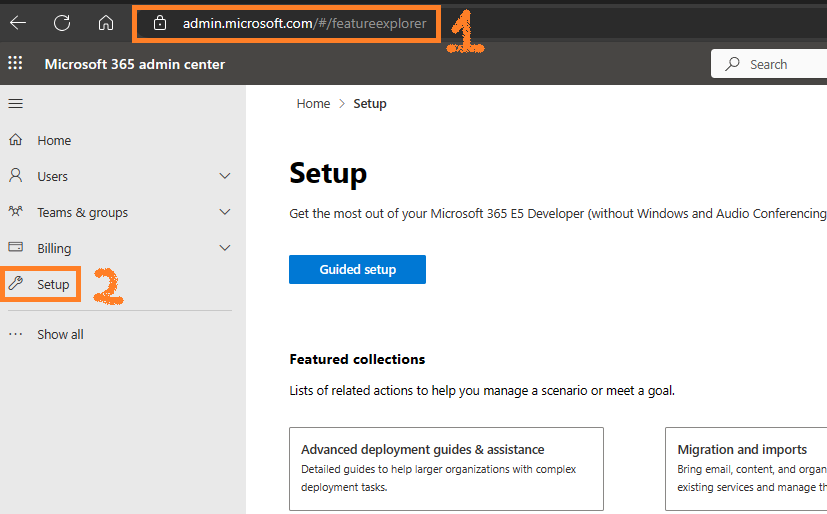Expand the Users menu chevron
Viewport: 827px width, 514px height.
click(225, 176)
